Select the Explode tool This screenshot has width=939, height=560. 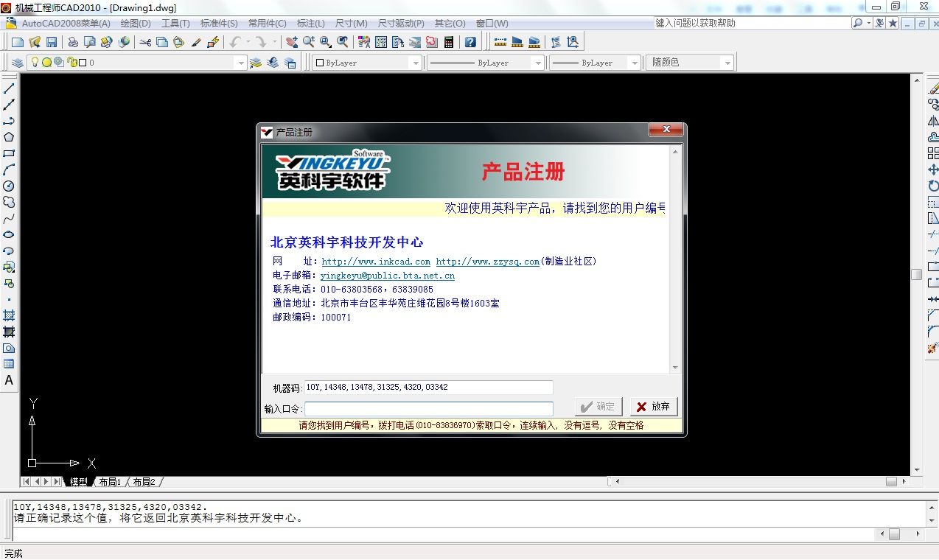[x=933, y=348]
